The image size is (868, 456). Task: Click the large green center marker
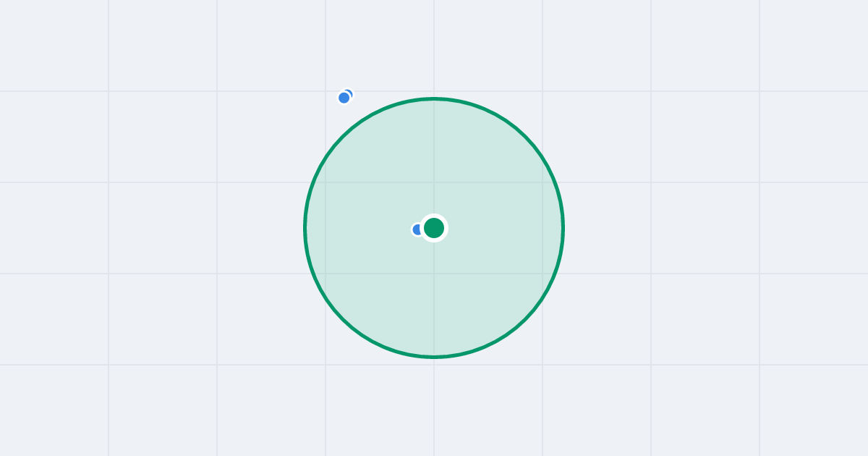pyautogui.click(x=434, y=228)
